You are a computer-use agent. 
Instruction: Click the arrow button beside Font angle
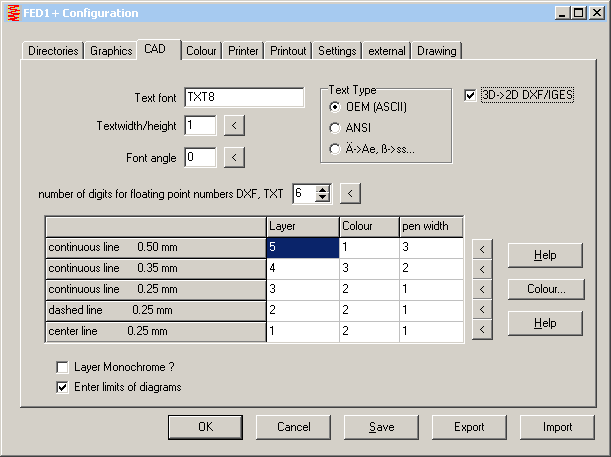[x=232, y=156]
